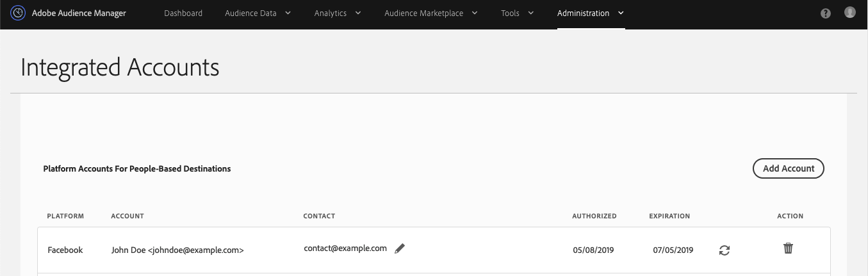Image resolution: width=868 pixels, height=276 pixels.
Task: Edit contact email with pencil icon
Action: (x=400, y=248)
